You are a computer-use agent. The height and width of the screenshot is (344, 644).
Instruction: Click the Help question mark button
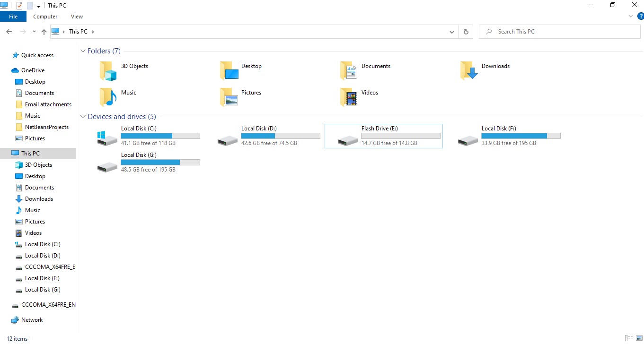641,16
